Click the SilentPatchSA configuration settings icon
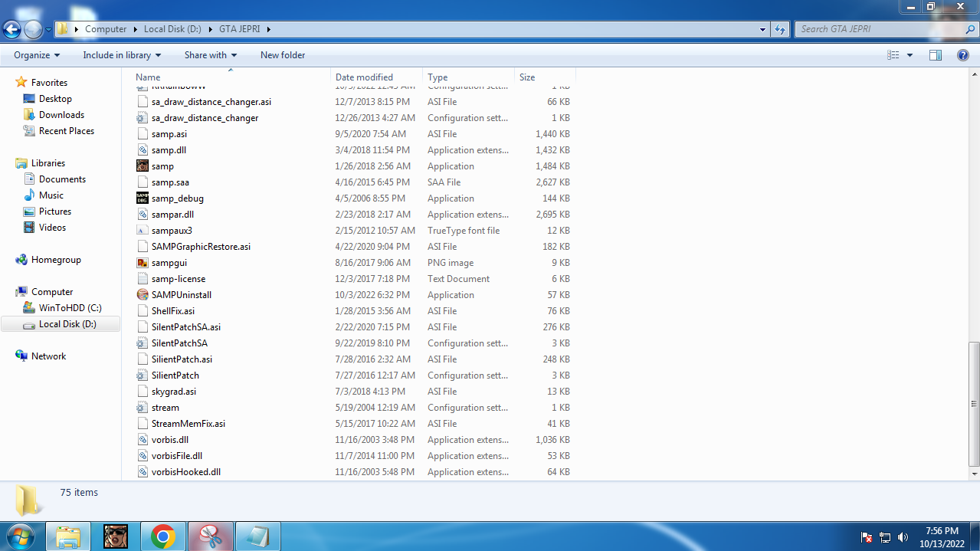This screenshot has width=980, height=551. point(142,343)
